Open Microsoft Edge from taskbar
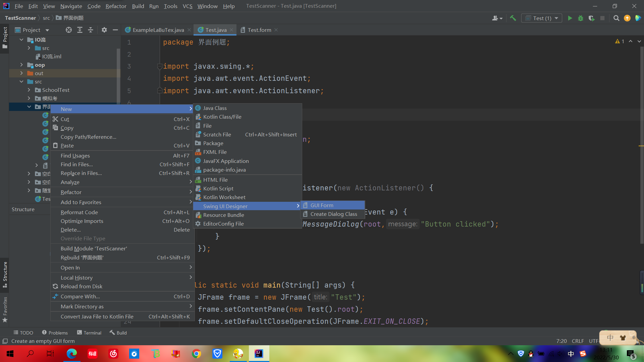 tap(71, 354)
